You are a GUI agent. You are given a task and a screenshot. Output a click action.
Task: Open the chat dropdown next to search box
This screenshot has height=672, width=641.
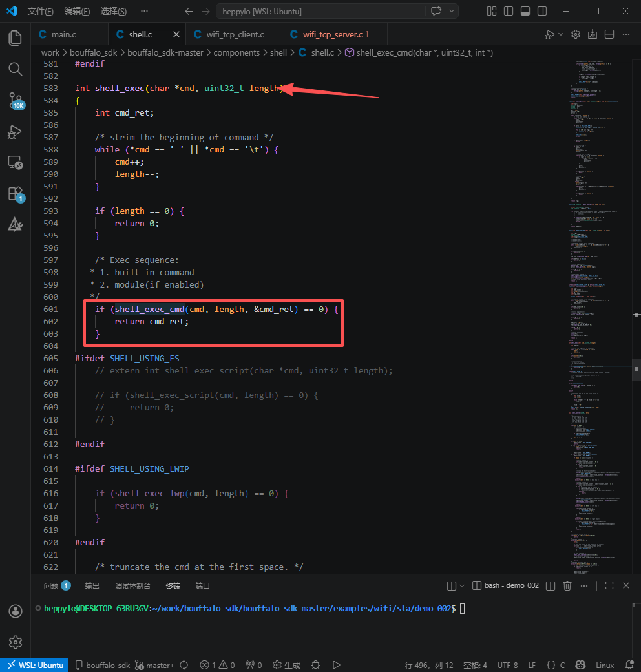point(452,11)
